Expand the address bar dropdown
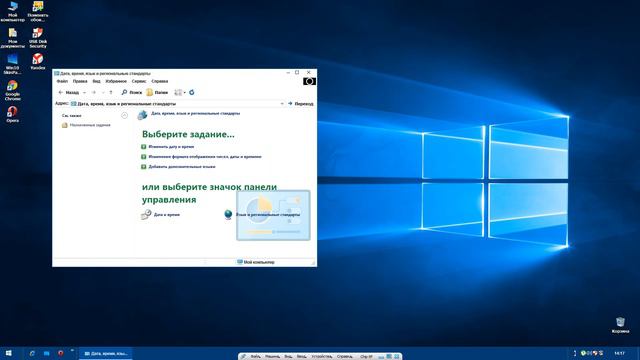This screenshot has width=640, height=360. pos(282,104)
